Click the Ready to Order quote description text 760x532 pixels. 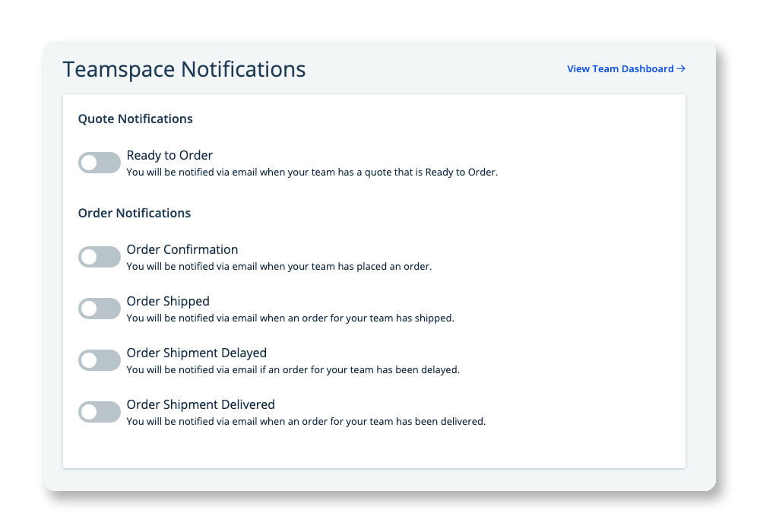(x=312, y=173)
